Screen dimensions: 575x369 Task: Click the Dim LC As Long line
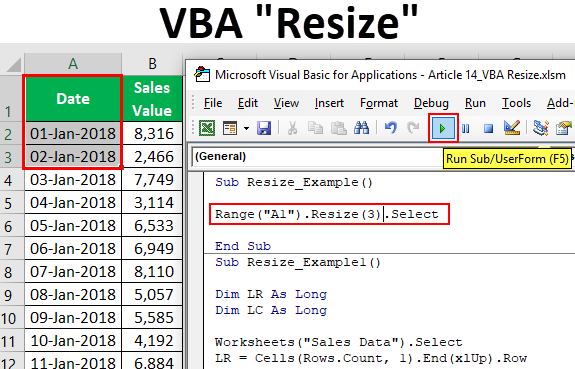[271, 310]
